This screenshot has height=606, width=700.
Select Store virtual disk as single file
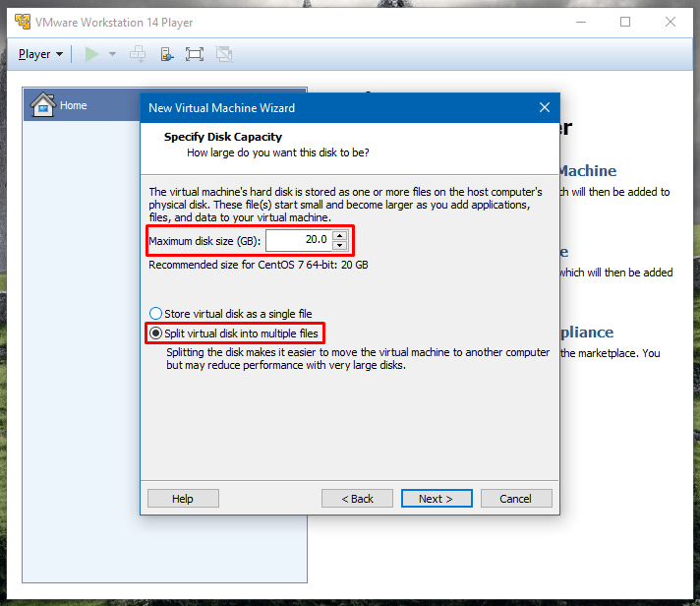click(x=230, y=314)
